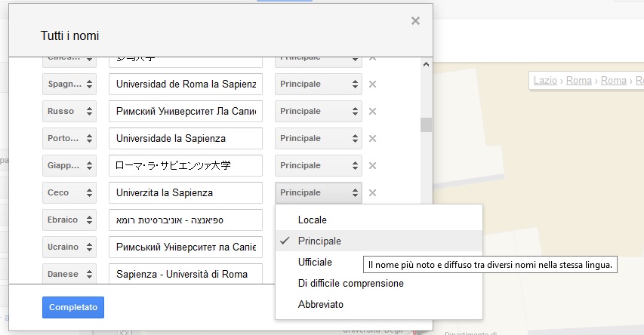Open the Russo language dropdown
The width and height of the screenshot is (644, 335).
[x=69, y=111]
